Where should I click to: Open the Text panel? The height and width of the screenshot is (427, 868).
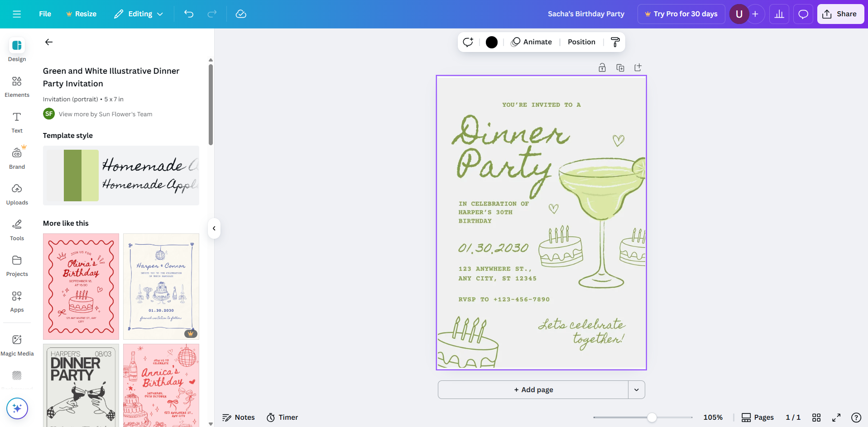pos(17,122)
